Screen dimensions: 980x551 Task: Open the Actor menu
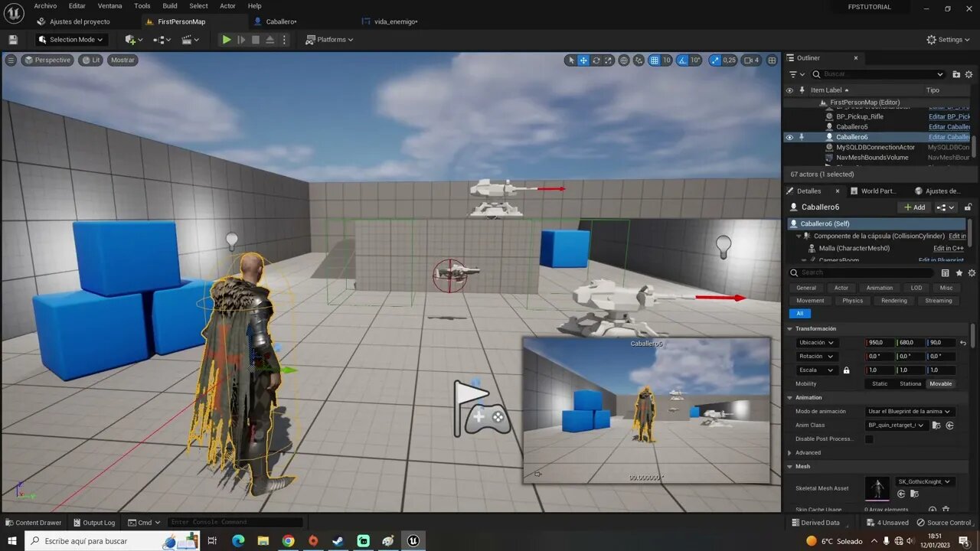tap(228, 6)
